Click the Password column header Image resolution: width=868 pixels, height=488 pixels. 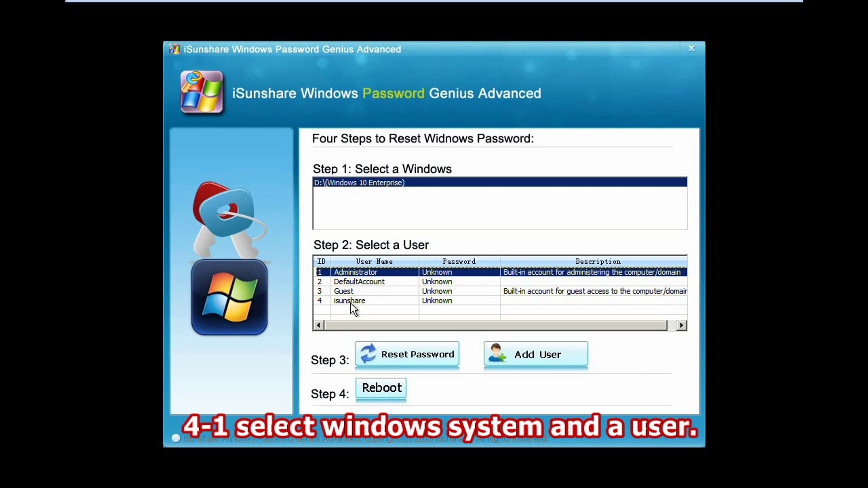coord(459,262)
